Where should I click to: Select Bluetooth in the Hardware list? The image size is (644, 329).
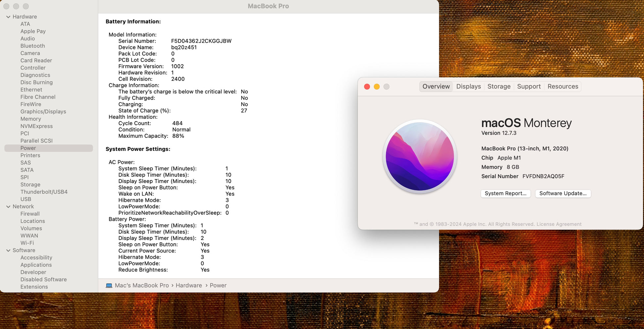(x=32, y=46)
